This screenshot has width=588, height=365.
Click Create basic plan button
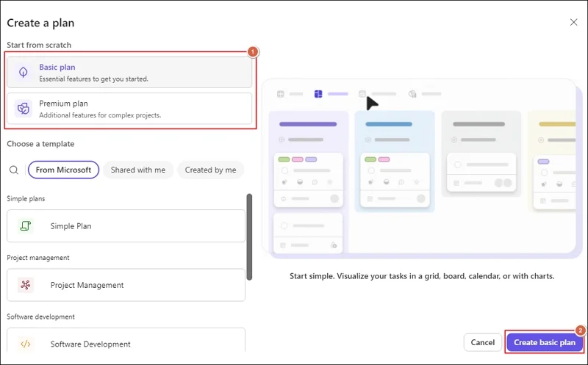(x=545, y=342)
